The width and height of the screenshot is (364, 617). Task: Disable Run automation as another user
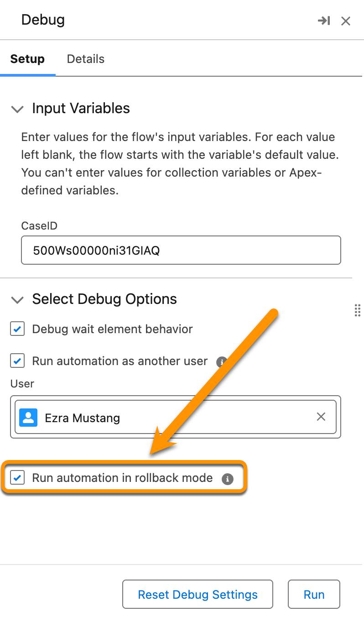coord(17,361)
